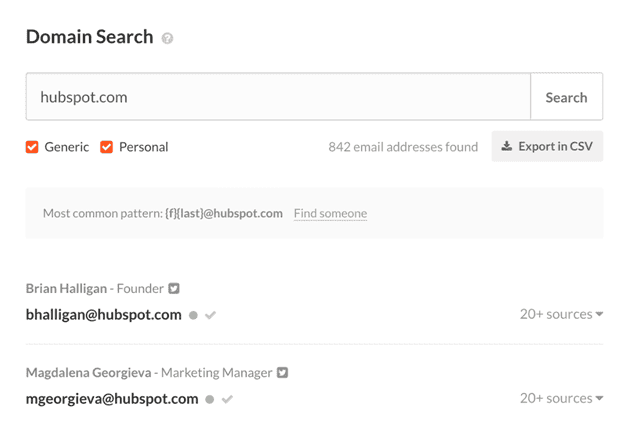Image resolution: width=628 pixels, height=428 pixels.
Task: Open Brian Halligan's Twitter icon
Action: (x=173, y=288)
